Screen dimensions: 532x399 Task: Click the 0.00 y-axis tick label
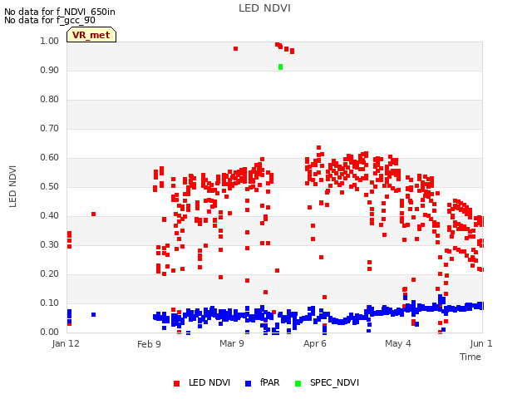(50, 332)
